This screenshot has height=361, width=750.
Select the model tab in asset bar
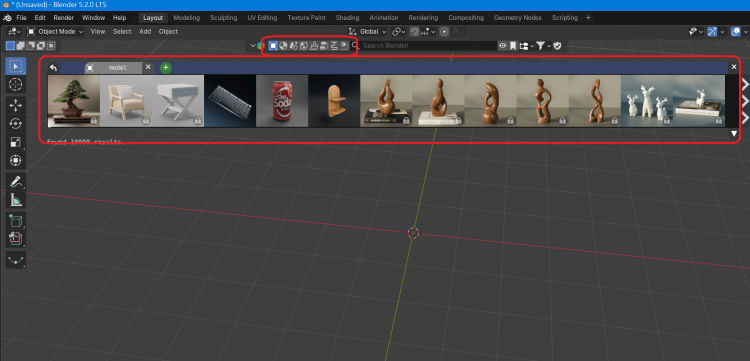[113, 68]
